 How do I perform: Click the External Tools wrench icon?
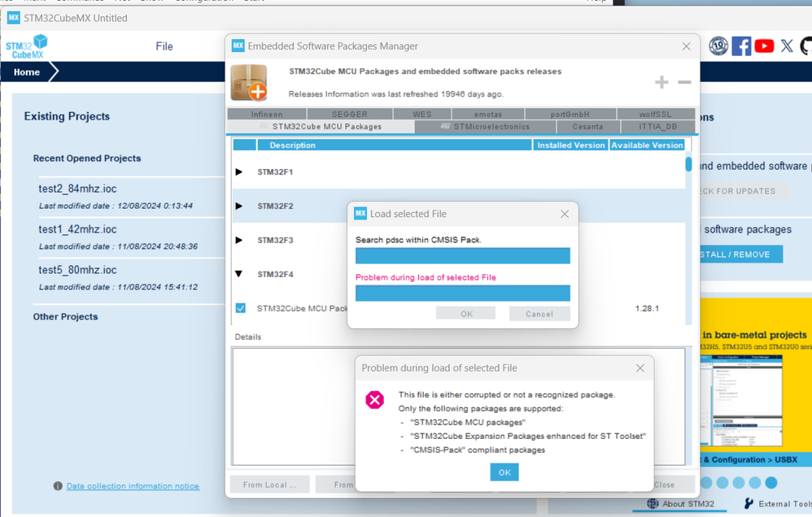tap(749, 503)
